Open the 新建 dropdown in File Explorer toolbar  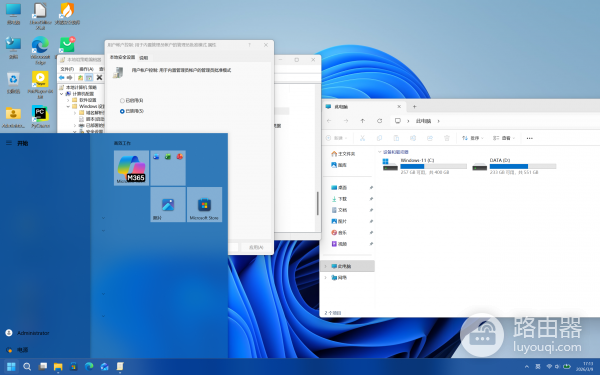(336, 138)
